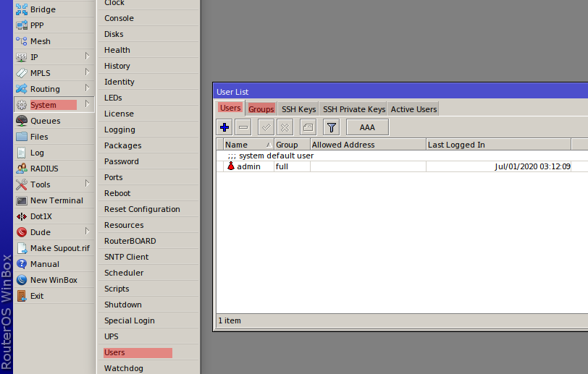Click the Manual help icon
Image resolution: width=588 pixels, height=374 pixels.
pos(22,264)
